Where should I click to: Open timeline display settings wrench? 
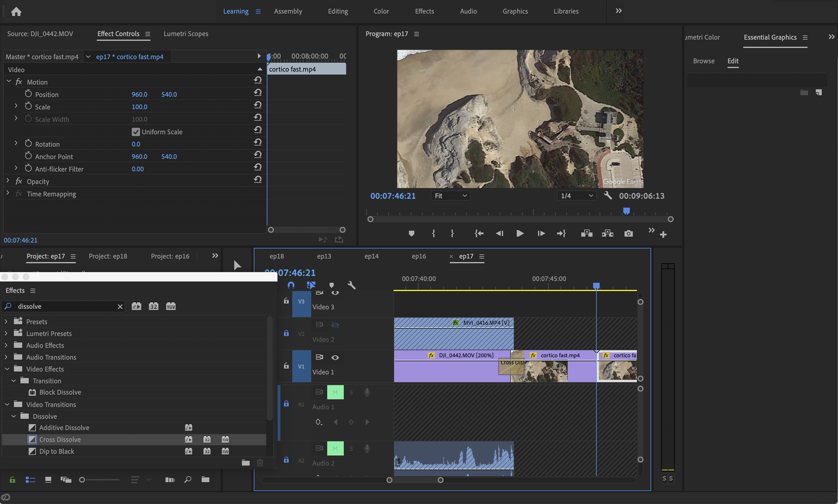click(351, 285)
